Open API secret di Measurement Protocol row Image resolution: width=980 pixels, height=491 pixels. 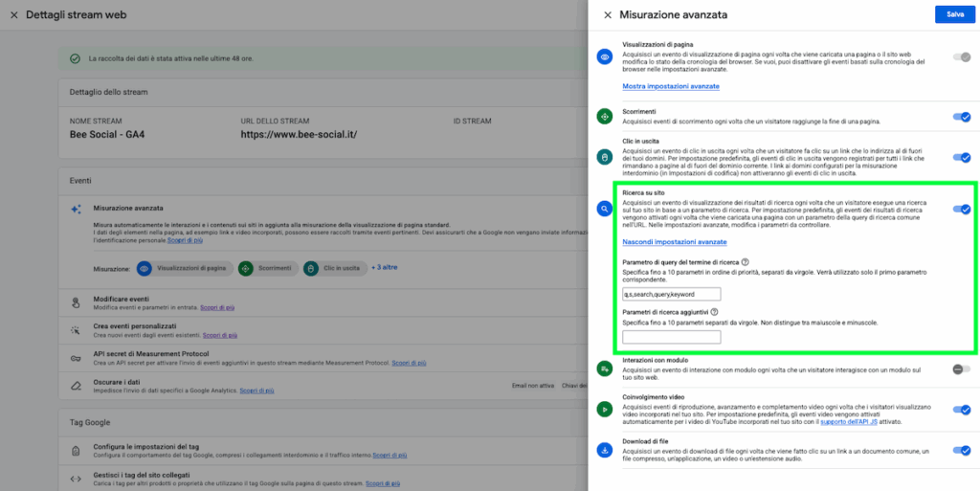[x=325, y=358]
